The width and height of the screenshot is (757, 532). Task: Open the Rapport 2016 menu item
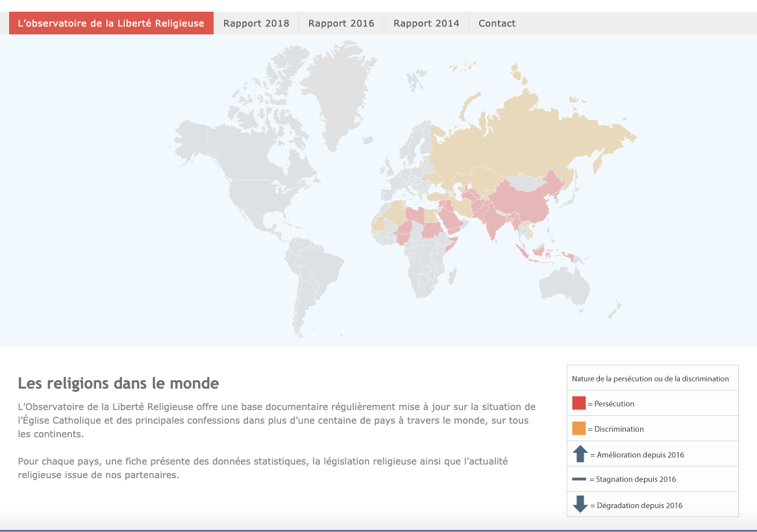click(341, 23)
